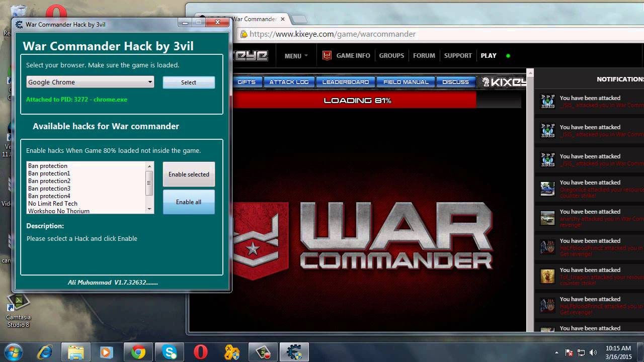Click 'Attached to PID: 3272 - chrome.exe' status
This screenshot has width=644, height=362.
[x=76, y=100]
